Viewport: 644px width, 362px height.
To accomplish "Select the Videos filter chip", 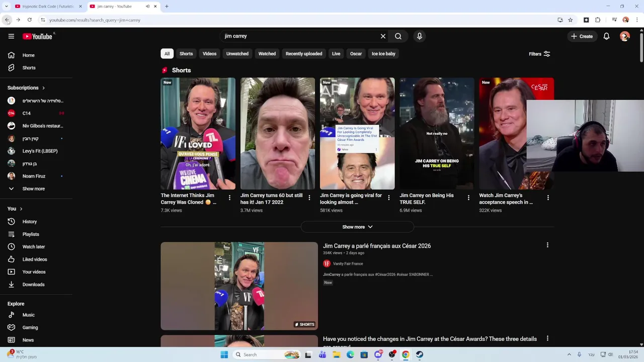I will (x=209, y=54).
